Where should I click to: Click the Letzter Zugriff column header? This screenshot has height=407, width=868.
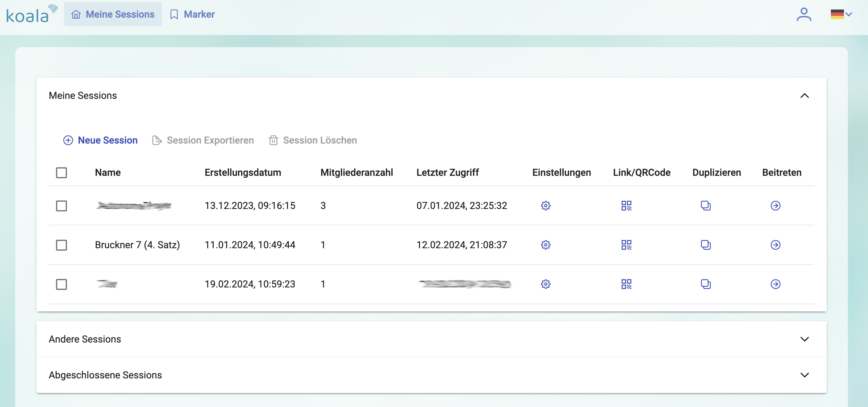[447, 173]
